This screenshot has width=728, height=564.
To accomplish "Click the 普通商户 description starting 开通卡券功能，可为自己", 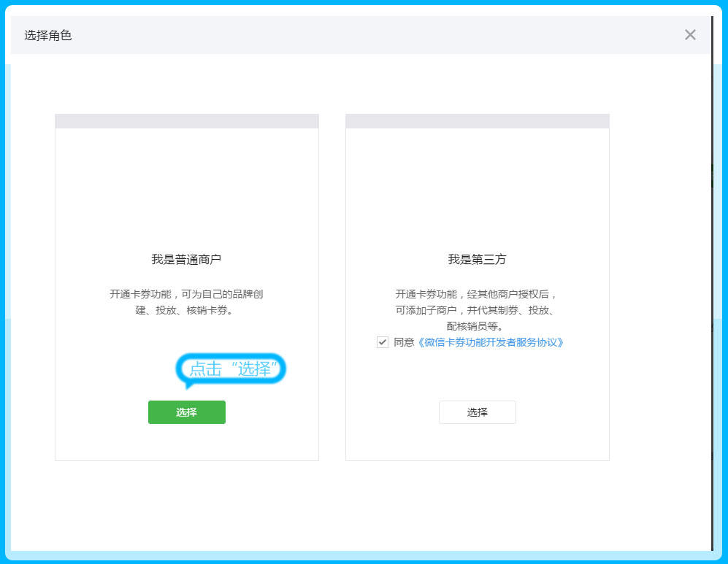I will point(186,302).
